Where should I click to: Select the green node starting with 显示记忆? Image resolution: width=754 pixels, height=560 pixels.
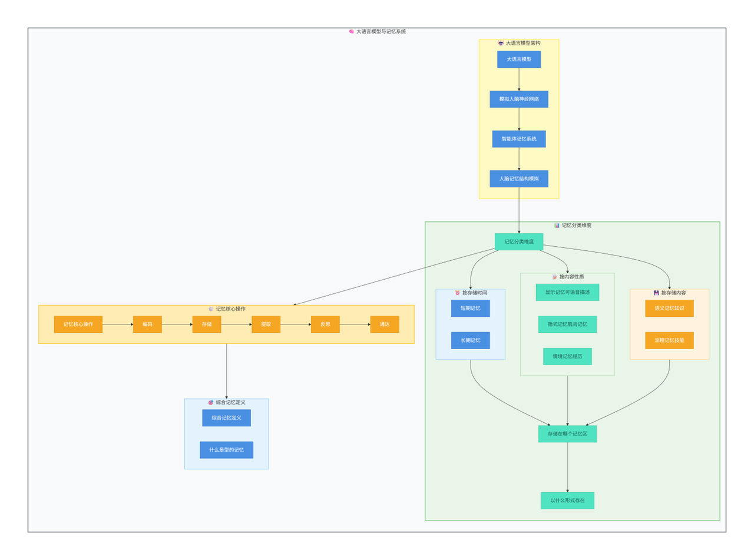click(567, 292)
